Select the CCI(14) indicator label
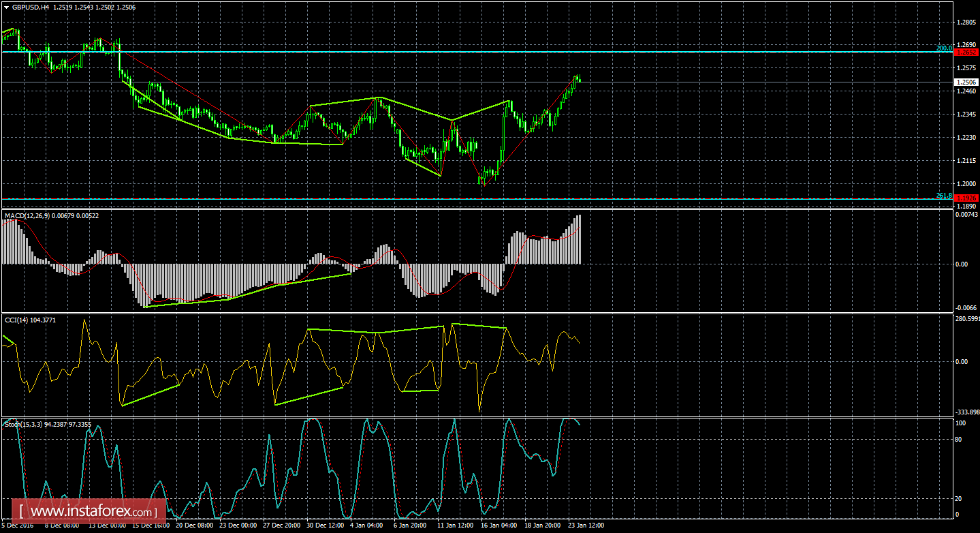 pyautogui.click(x=22, y=321)
